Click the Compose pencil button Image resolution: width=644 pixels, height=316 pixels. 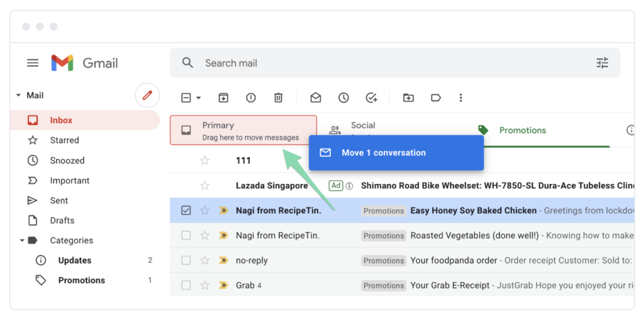tap(147, 95)
